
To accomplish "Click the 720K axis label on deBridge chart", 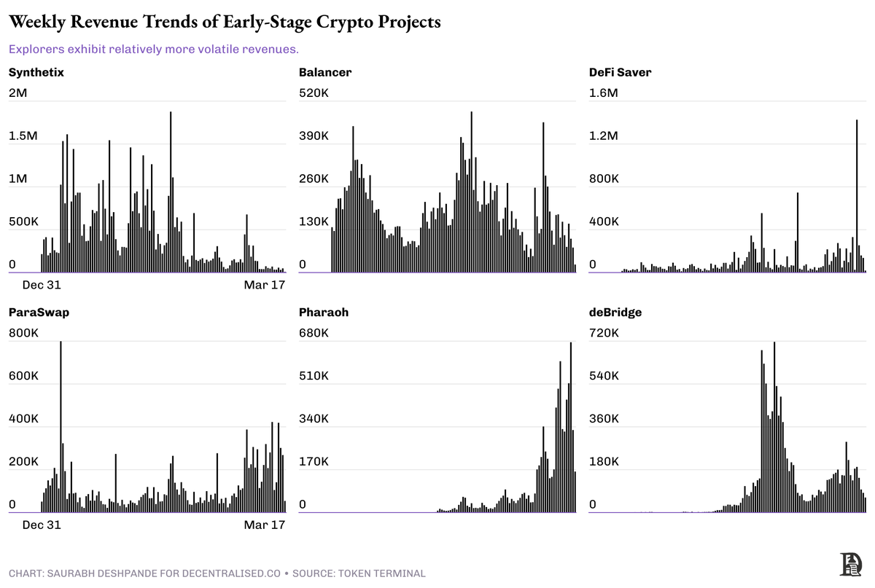I will [604, 334].
